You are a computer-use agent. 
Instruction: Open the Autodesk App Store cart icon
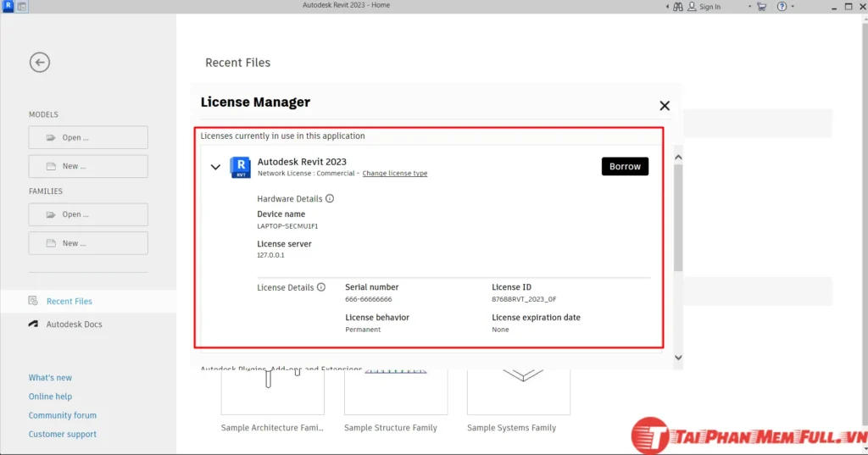(x=760, y=7)
